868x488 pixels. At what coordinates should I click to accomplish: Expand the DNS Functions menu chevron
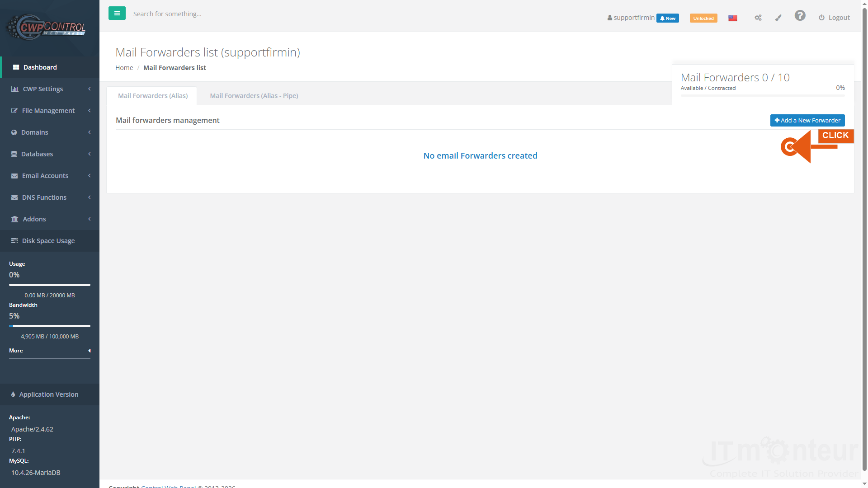click(x=90, y=197)
